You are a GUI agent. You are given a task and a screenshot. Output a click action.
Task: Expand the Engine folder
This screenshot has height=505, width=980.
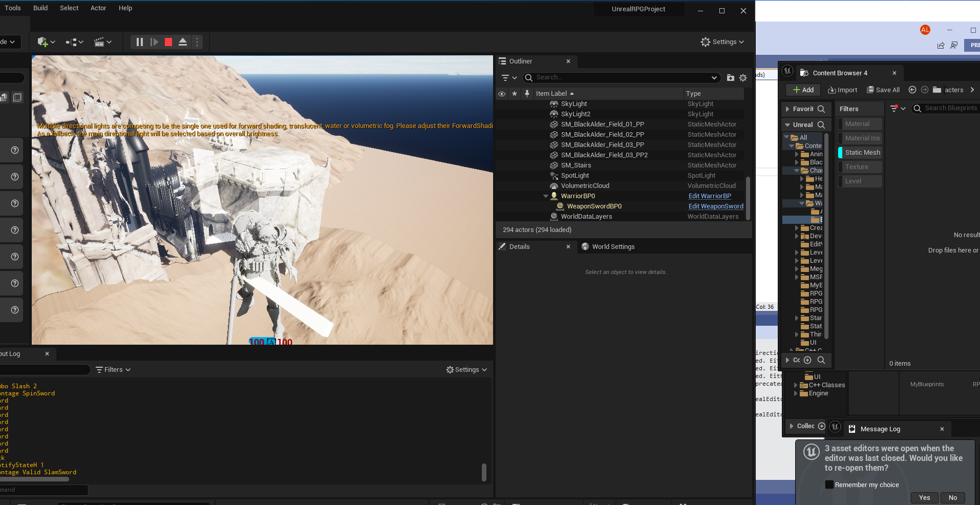pos(796,393)
